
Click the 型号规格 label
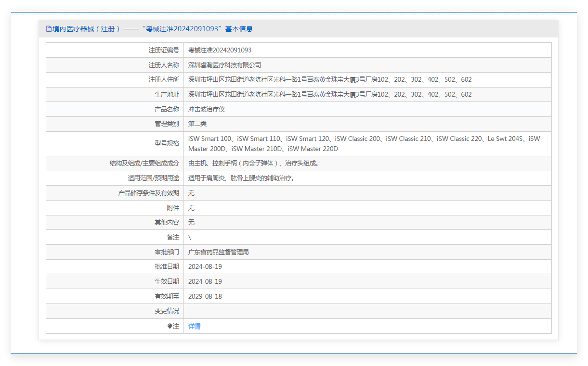(167, 143)
